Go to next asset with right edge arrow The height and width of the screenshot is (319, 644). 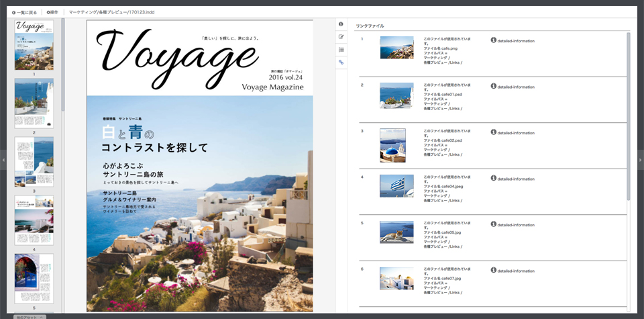pos(641,160)
